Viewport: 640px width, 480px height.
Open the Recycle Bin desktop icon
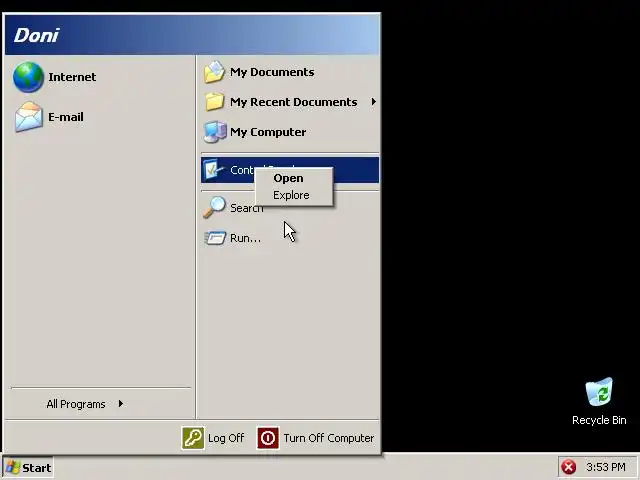[x=599, y=391]
